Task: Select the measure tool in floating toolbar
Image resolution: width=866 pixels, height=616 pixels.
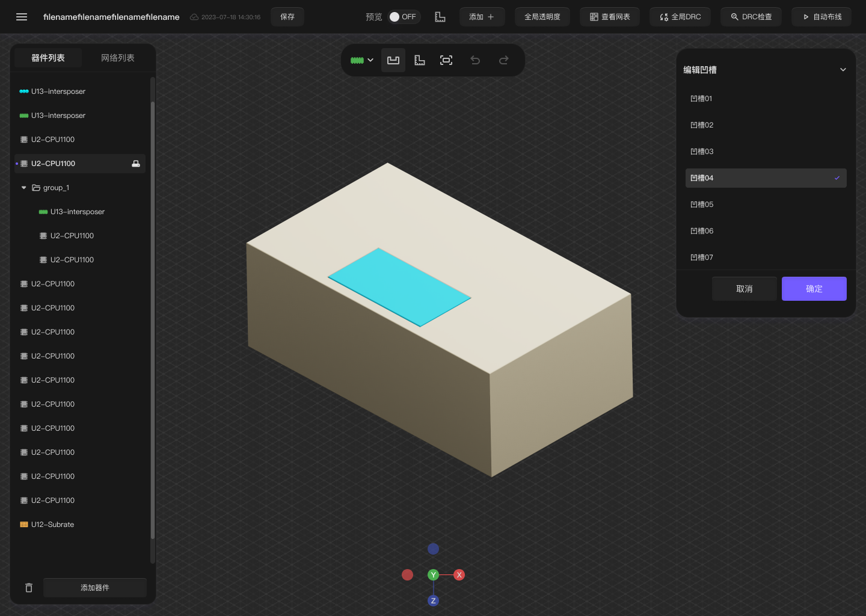Action: tap(420, 60)
